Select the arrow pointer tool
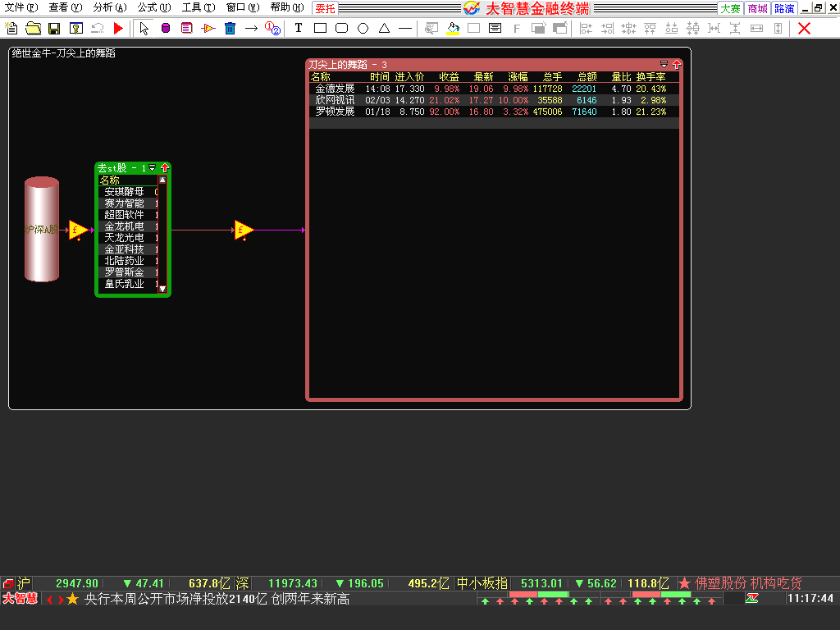Viewport: 840px width, 630px height. 144,29
